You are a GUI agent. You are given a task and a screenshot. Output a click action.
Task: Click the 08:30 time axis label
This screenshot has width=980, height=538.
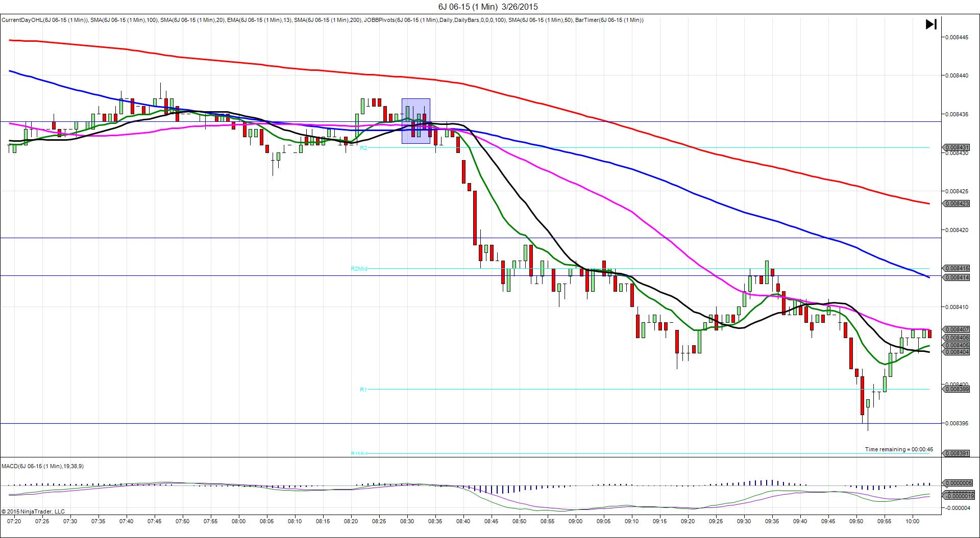click(x=407, y=521)
